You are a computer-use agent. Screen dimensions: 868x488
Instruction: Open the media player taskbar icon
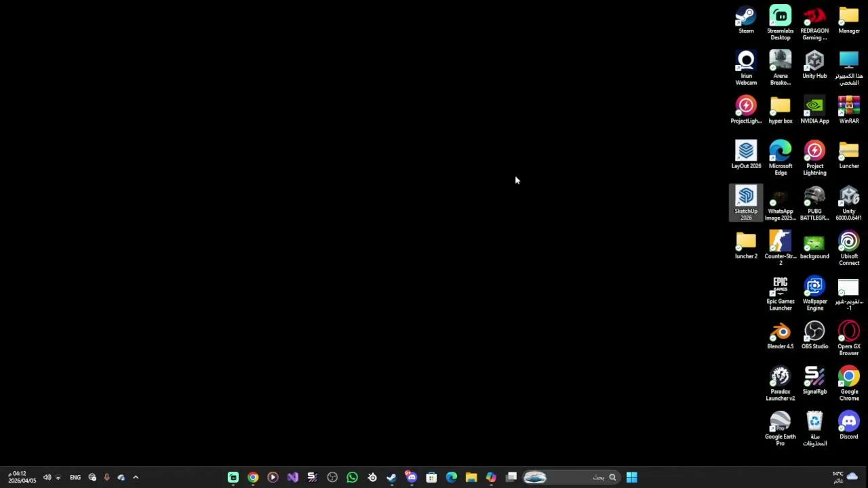(x=273, y=477)
